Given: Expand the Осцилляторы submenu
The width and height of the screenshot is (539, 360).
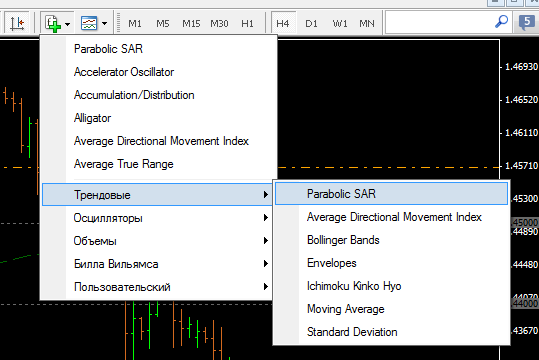Looking at the screenshot, I should (157, 218).
